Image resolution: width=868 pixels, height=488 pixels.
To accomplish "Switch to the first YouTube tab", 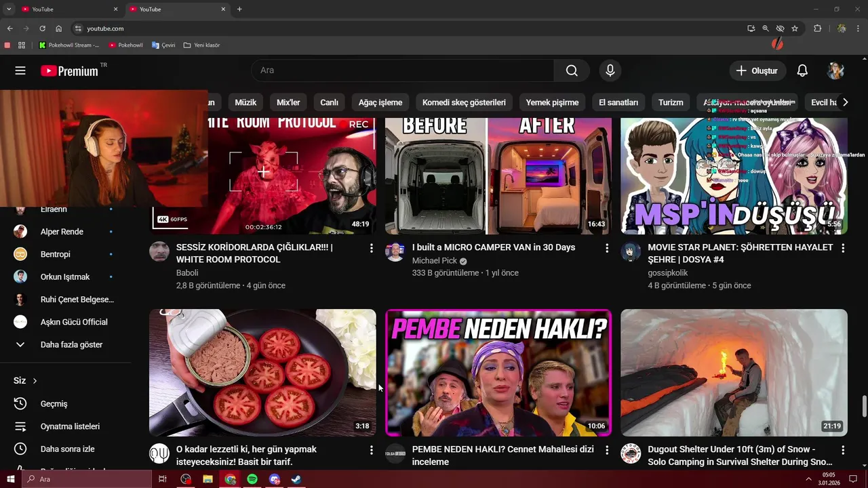I will pyautogui.click(x=69, y=9).
